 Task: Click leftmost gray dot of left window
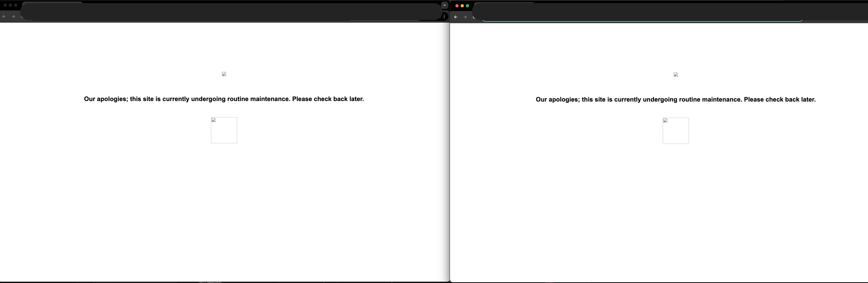click(5, 5)
